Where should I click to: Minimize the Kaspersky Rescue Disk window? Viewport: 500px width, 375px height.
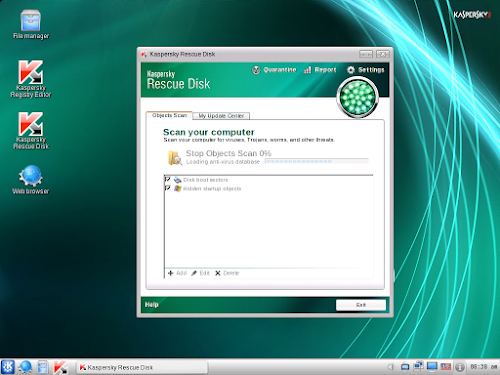(366, 54)
